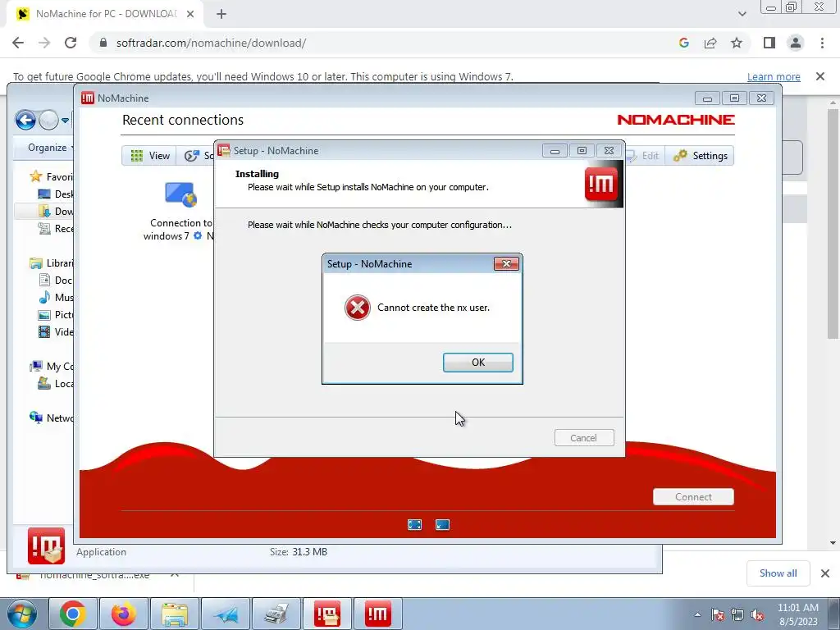Image resolution: width=840 pixels, height=630 pixels.
Task: Close the 'Cannot create the nx user' dialog
Action: tap(506, 263)
